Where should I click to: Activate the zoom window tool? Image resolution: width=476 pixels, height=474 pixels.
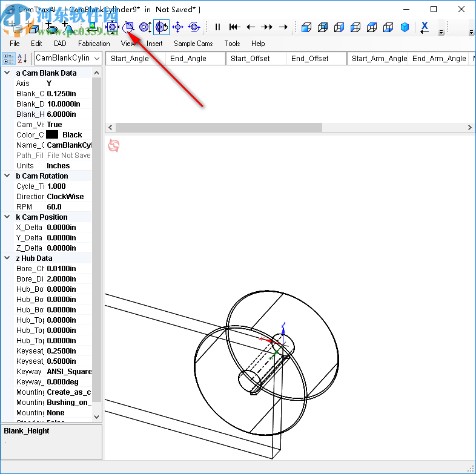[128, 27]
